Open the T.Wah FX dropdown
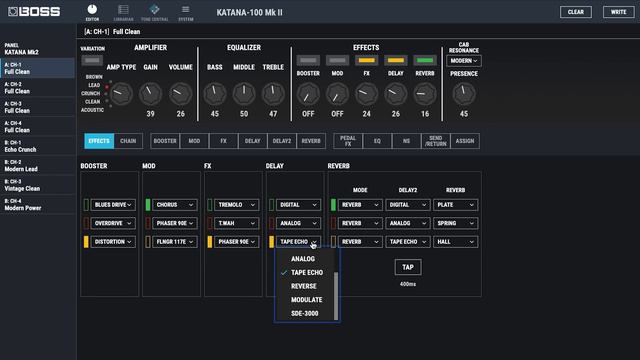The image size is (640, 360). click(x=237, y=223)
